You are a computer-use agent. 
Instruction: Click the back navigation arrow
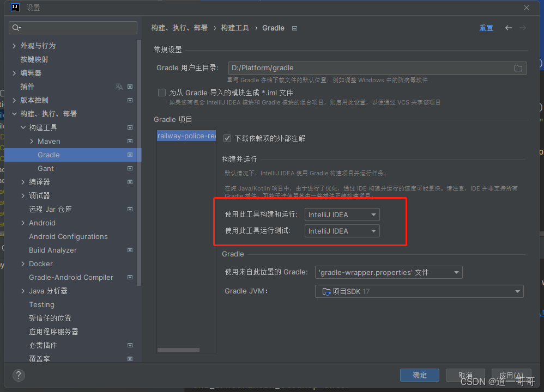[x=508, y=28]
